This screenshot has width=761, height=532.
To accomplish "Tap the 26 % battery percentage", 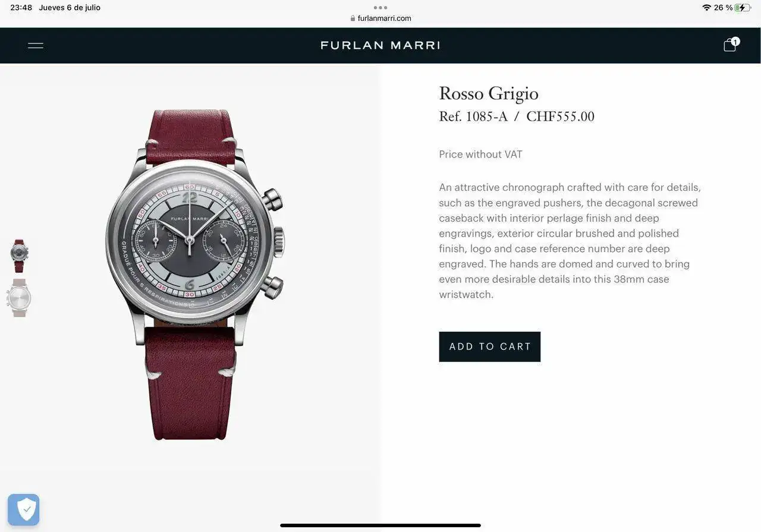I will [x=724, y=8].
